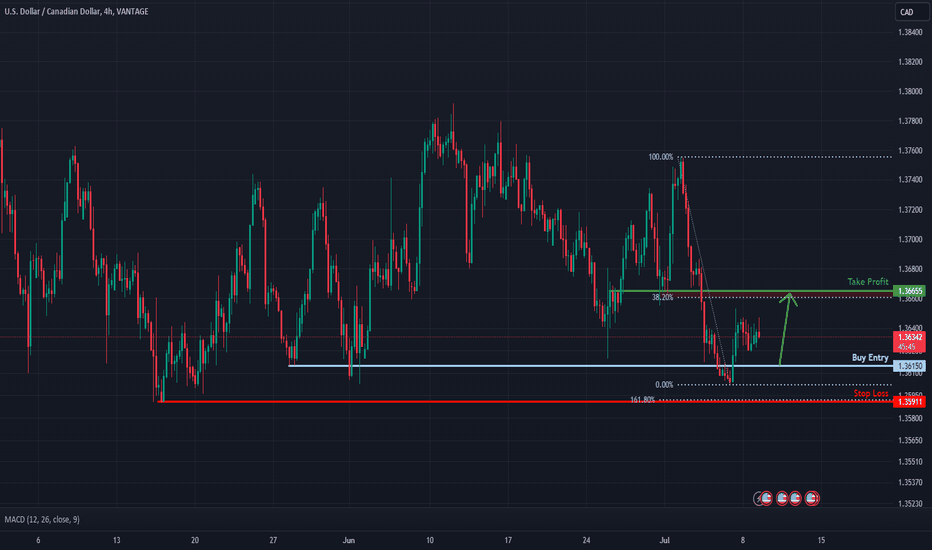This screenshot has height=550, width=932.
Task: Click the 0.00% Fibonacci level label
Action: (x=664, y=385)
